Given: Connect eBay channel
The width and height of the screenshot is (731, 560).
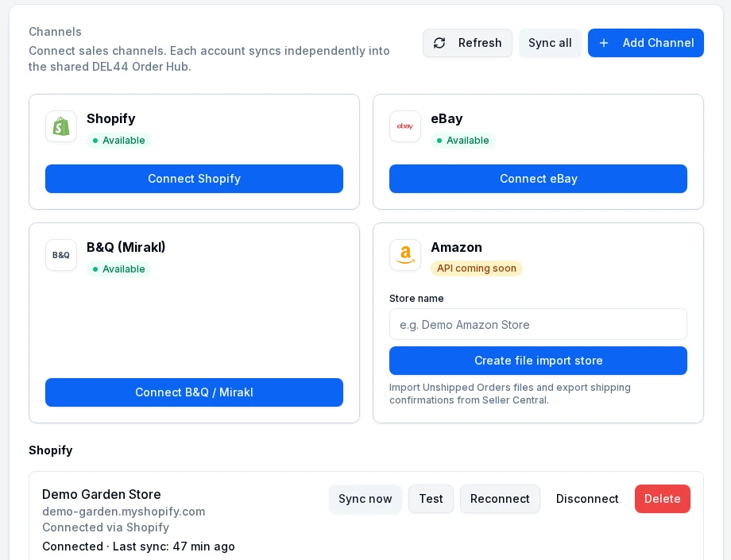Looking at the screenshot, I should point(538,179).
